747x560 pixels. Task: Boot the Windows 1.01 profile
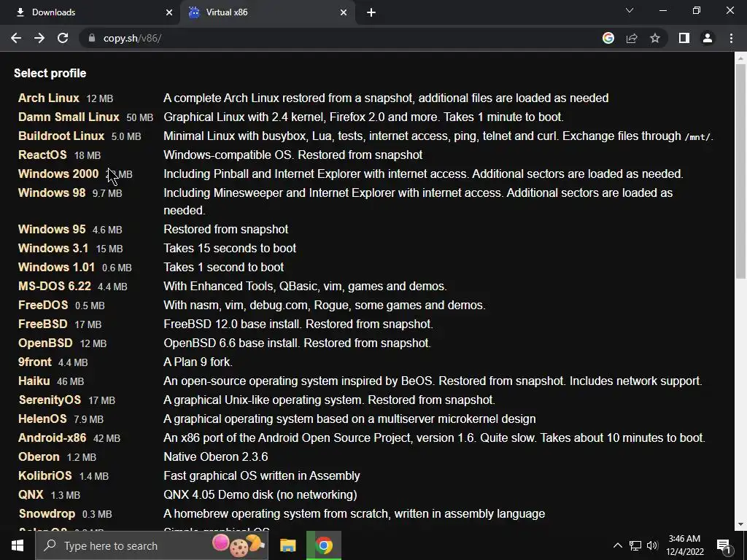coord(56,267)
